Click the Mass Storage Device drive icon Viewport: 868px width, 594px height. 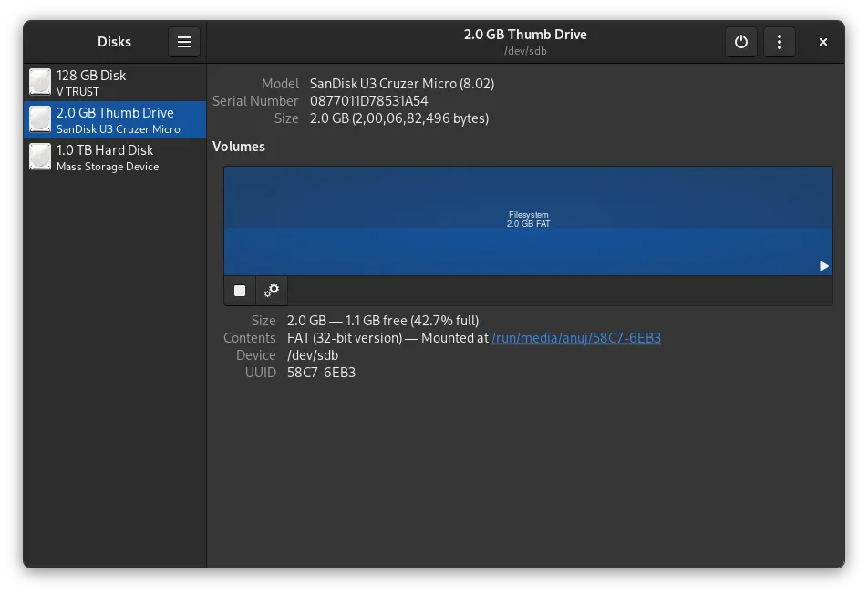[x=40, y=156]
